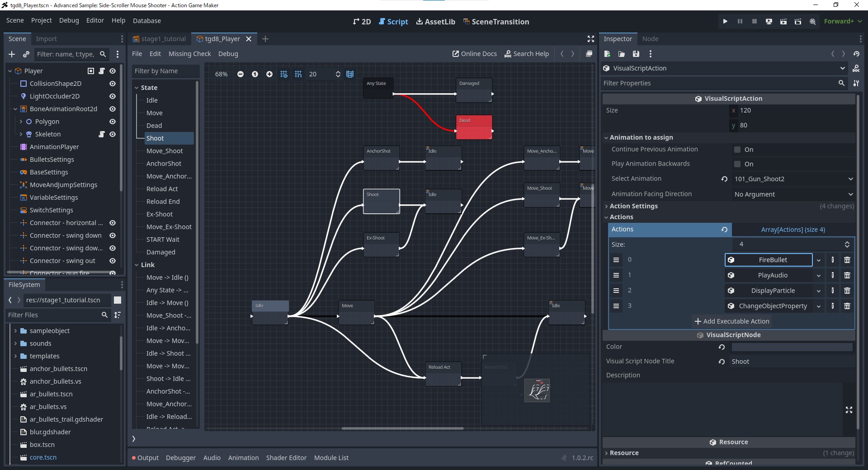Open the AssetLib workspace
This screenshot has height=470, width=868.
pyautogui.click(x=435, y=22)
